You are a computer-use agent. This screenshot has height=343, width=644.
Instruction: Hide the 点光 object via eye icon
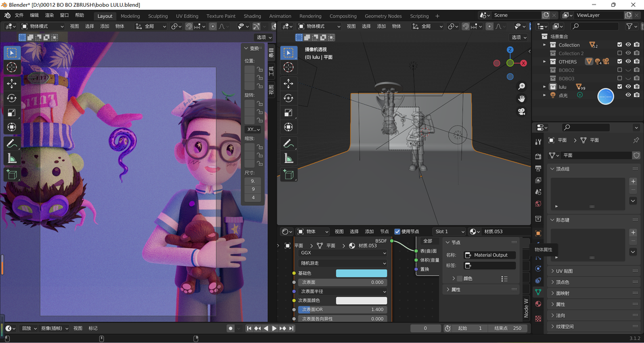(x=628, y=95)
